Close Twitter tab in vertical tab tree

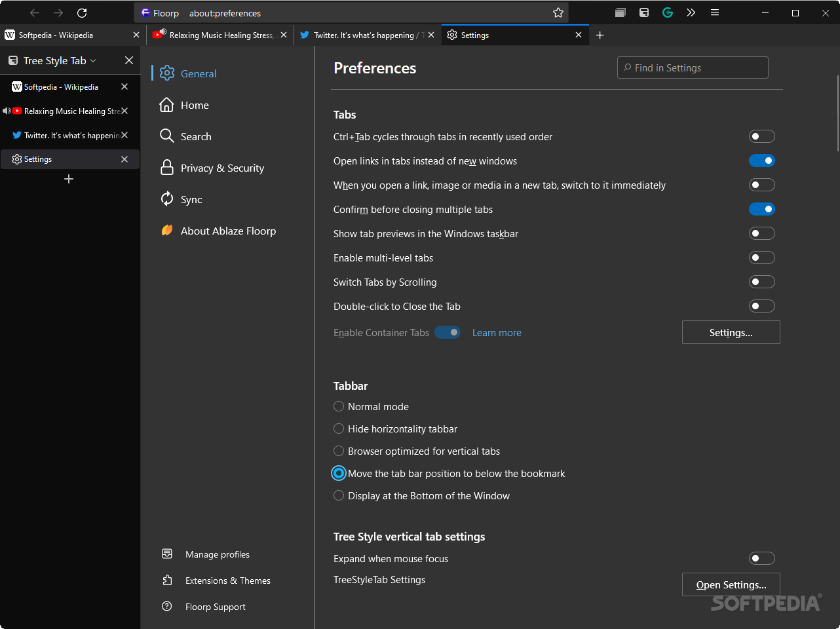point(124,135)
